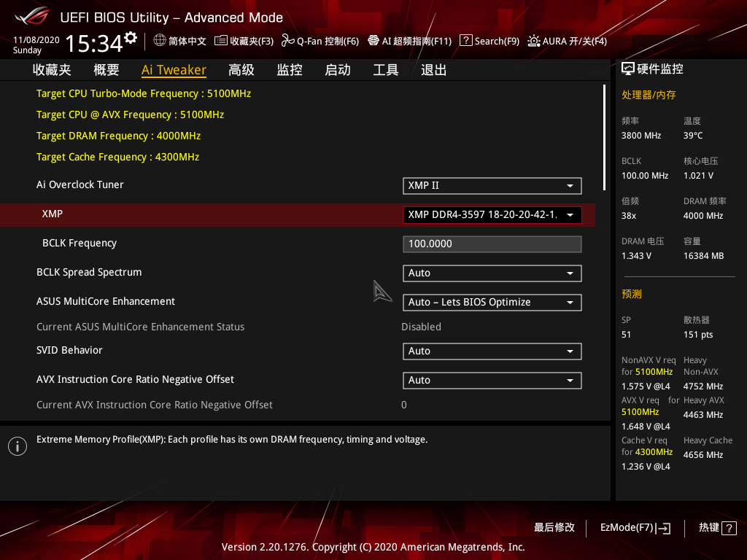Viewport: 747px width, 560px height.
Task: Click the 处理器/内存 section heading
Action: (x=649, y=95)
